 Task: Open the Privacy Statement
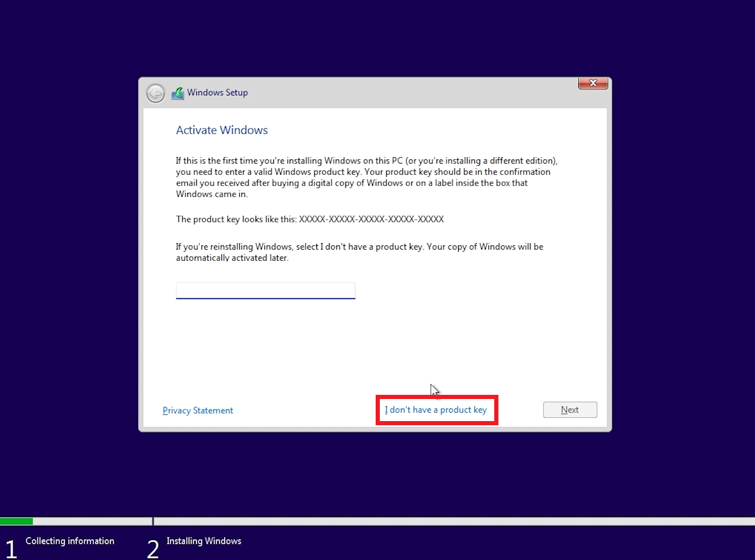coord(198,410)
